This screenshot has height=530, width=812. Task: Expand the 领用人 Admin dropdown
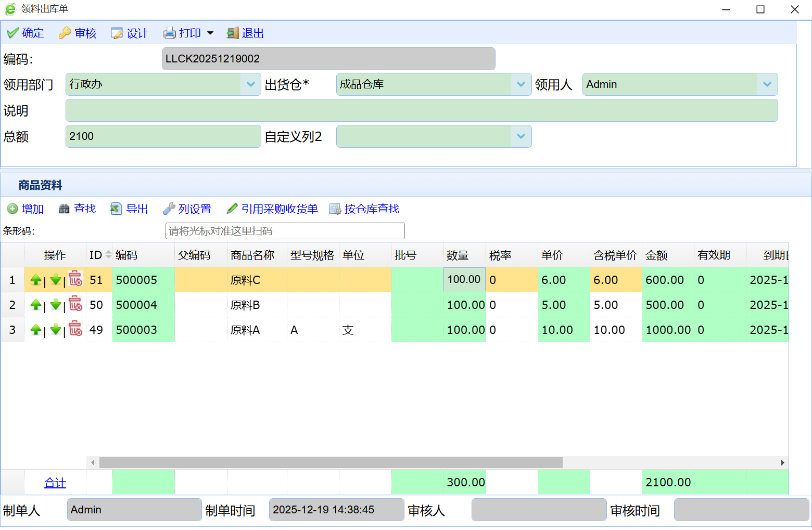[767, 84]
